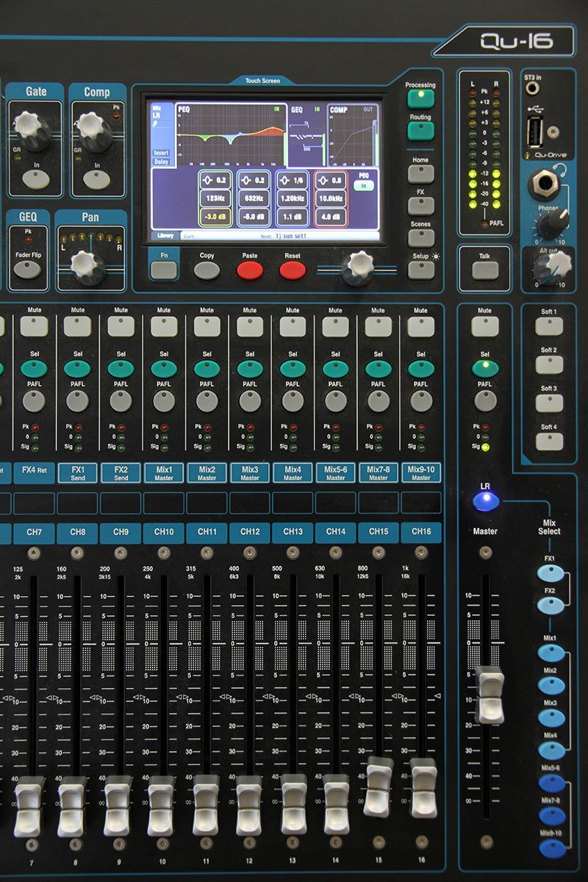Screen dimensions: 588x882
Task: Select the Mix5-6 mix key
Action: click(x=551, y=783)
